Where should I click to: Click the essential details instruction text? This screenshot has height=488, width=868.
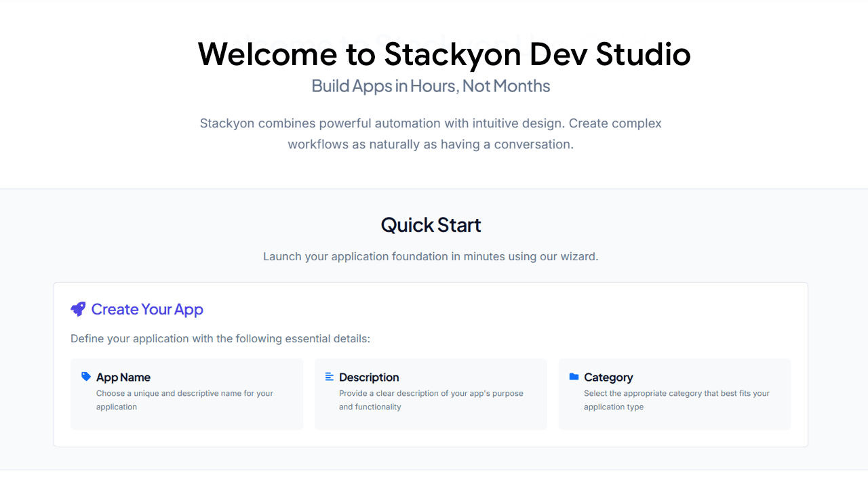pos(220,338)
